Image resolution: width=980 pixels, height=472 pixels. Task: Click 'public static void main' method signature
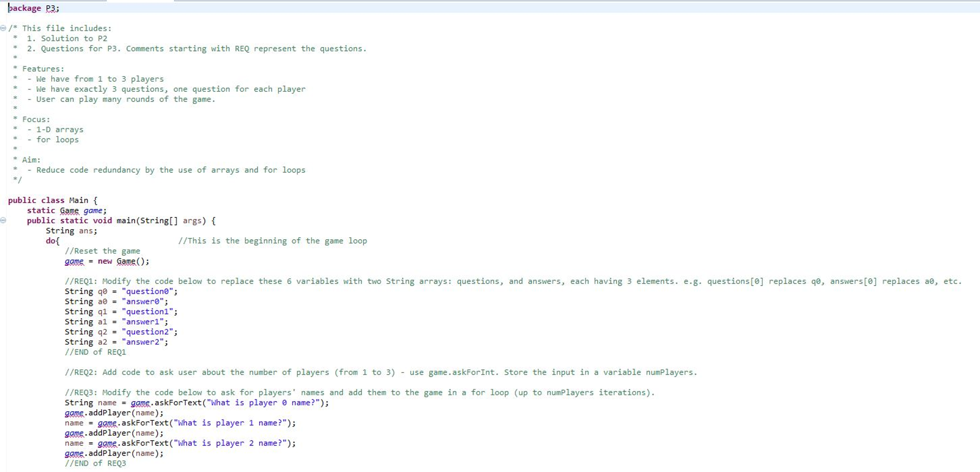coord(121,221)
